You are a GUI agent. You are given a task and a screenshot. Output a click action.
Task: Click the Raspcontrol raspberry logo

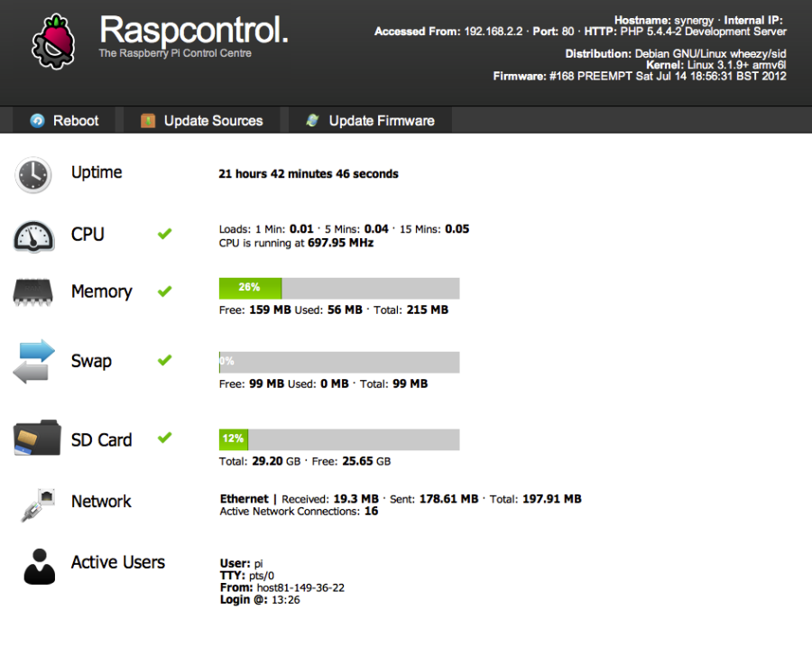52,40
